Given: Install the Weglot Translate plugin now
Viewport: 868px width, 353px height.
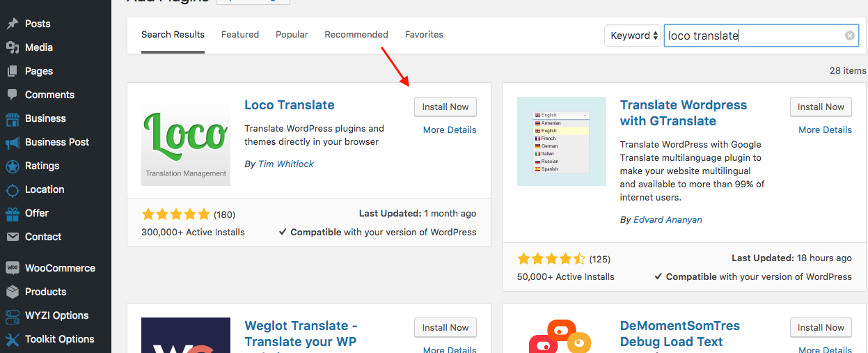Looking at the screenshot, I should (x=445, y=327).
